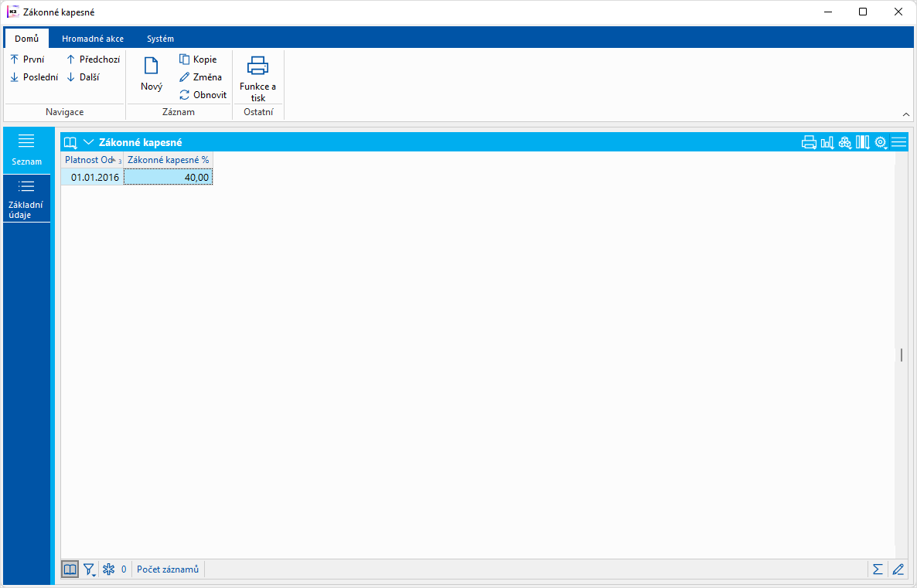Click the vertical scrollbar handle on the right
917x588 pixels.
coord(902,355)
